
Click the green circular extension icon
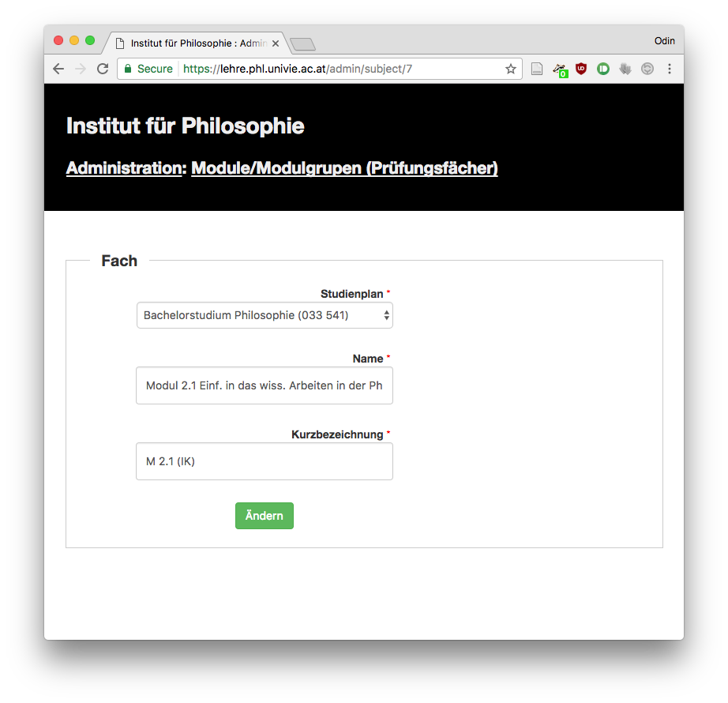coord(603,69)
